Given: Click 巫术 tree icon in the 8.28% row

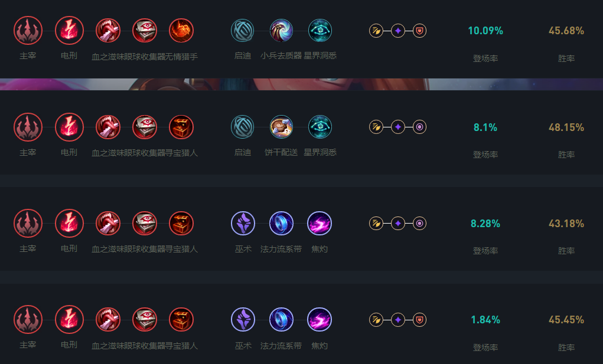Looking at the screenshot, I should point(243,223).
